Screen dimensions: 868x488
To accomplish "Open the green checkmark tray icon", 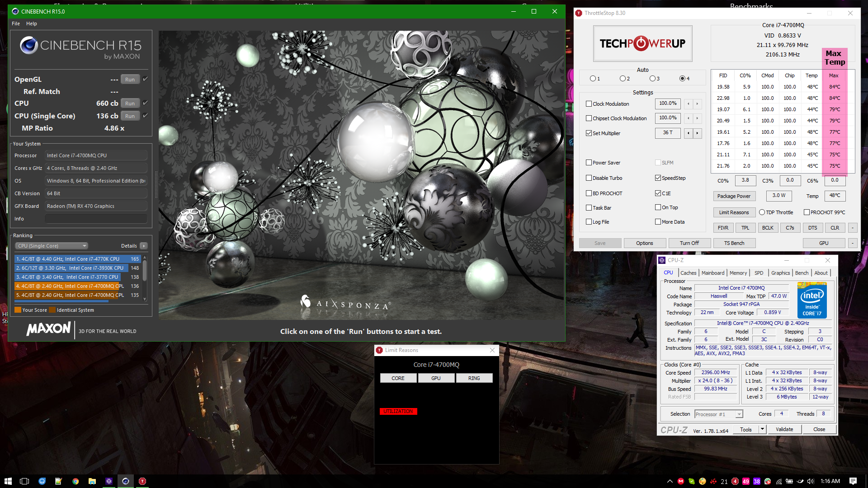I will [692, 481].
